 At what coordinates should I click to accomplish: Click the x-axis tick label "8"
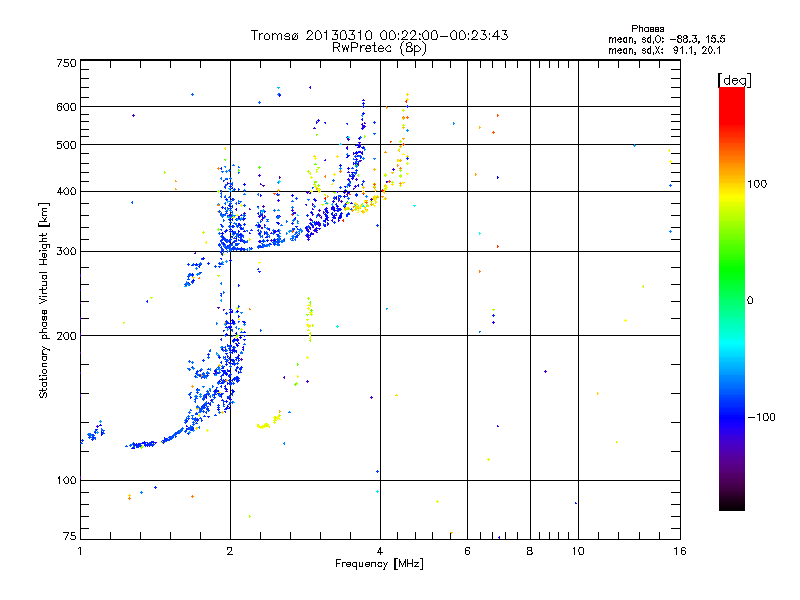[530, 551]
